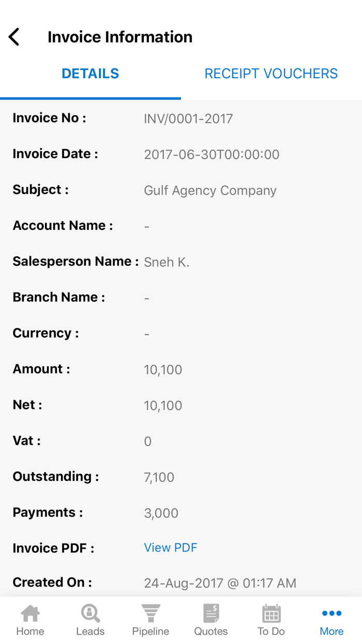Tap the Amount value 10,100
This screenshot has width=362, height=644.
[x=163, y=369]
